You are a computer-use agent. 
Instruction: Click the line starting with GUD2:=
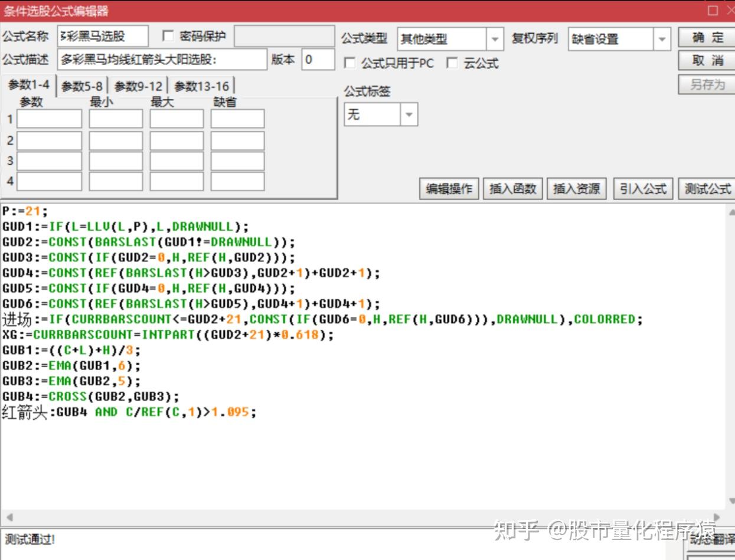(x=148, y=242)
